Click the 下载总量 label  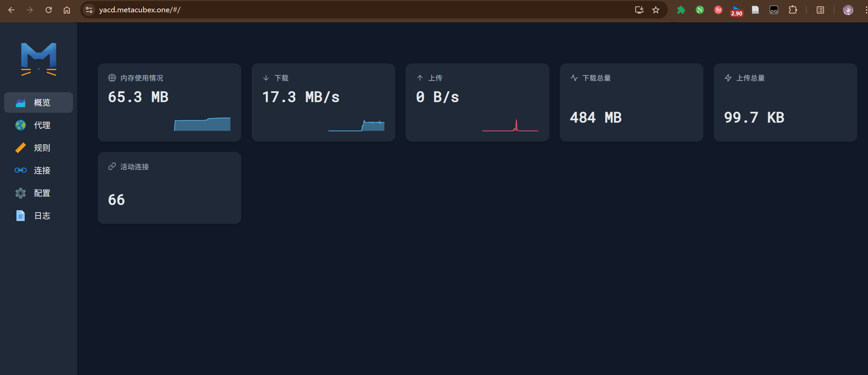pyautogui.click(x=596, y=78)
